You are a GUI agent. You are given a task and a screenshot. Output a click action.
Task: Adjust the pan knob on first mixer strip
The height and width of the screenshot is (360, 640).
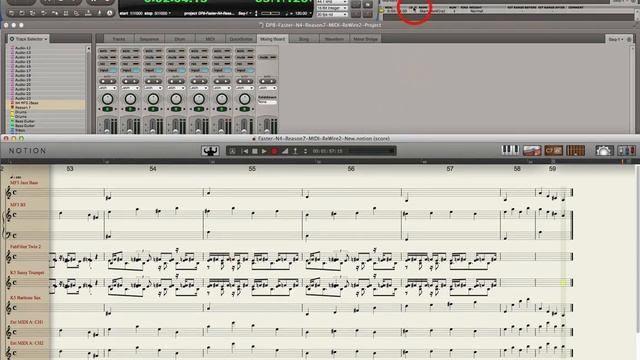(107, 99)
